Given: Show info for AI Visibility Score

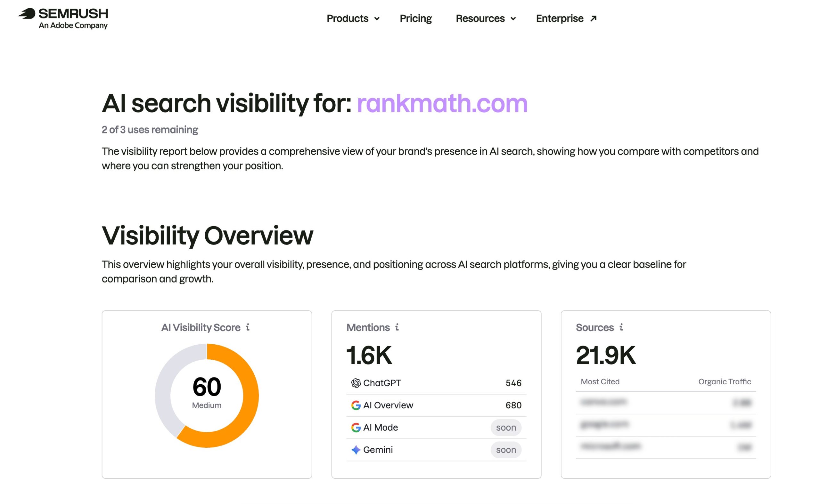Looking at the screenshot, I should pyautogui.click(x=248, y=327).
